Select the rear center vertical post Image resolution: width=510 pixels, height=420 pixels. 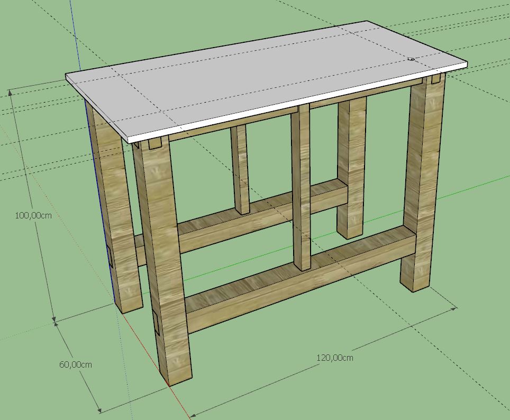pos(240,169)
